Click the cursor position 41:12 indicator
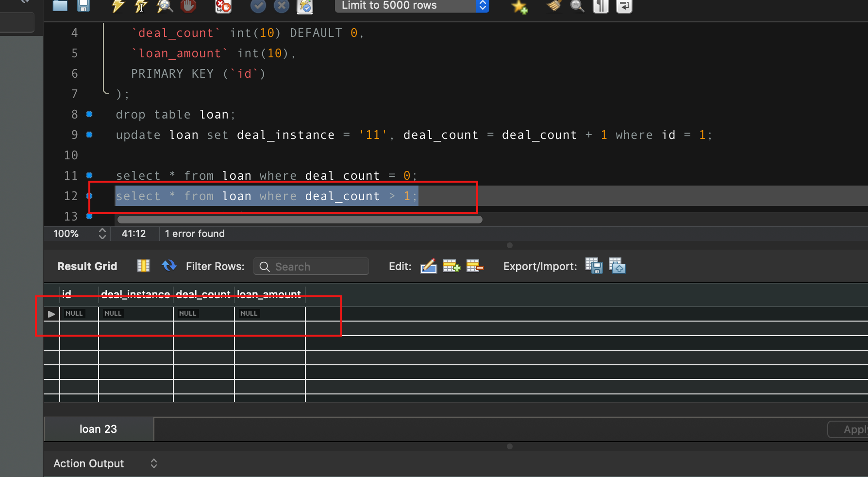Image resolution: width=868 pixels, height=477 pixels. 134,234
